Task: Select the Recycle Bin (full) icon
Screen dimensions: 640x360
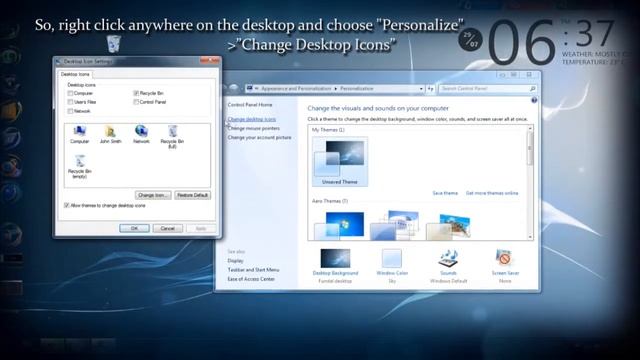Action: click(x=172, y=137)
